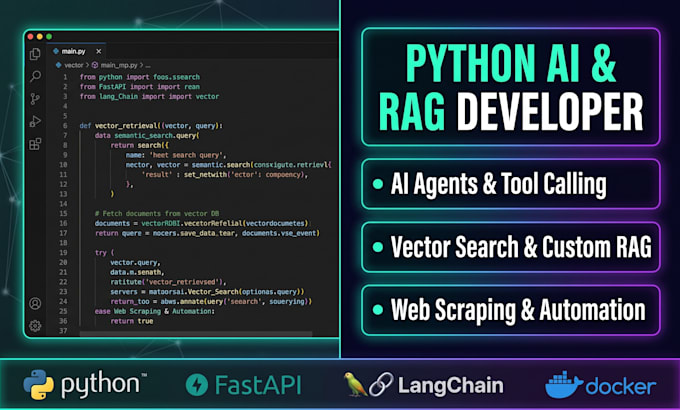
Task: Click the red close window dot
Action: coord(30,36)
